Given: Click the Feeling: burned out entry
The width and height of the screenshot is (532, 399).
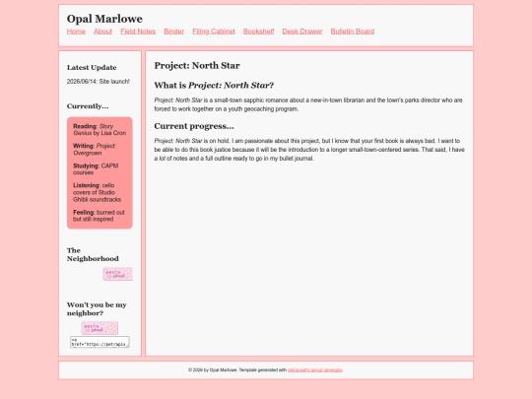Looking at the screenshot, I should tap(99, 216).
